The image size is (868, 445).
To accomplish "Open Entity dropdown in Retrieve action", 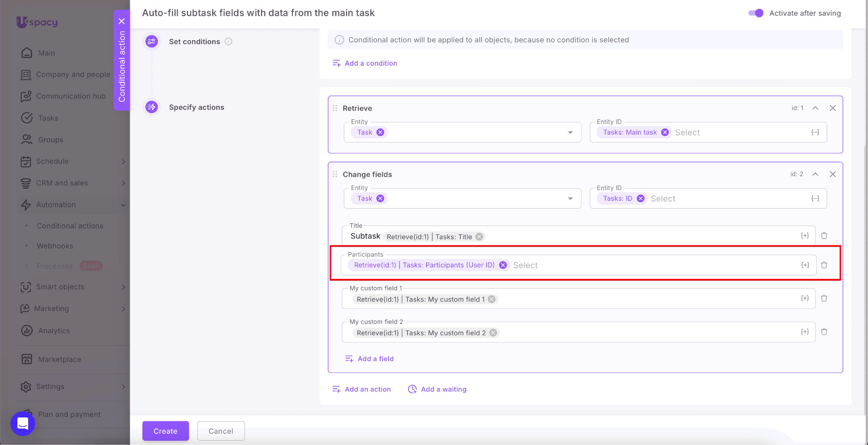I will click(x=570, y=133).
